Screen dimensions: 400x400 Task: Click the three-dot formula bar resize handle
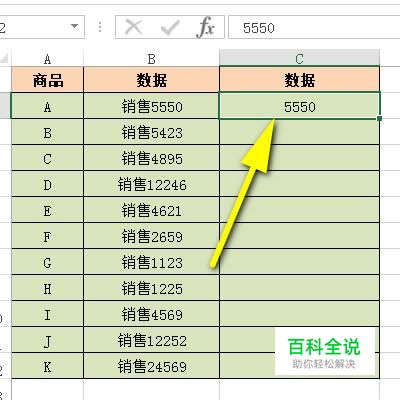coord(100,27)
